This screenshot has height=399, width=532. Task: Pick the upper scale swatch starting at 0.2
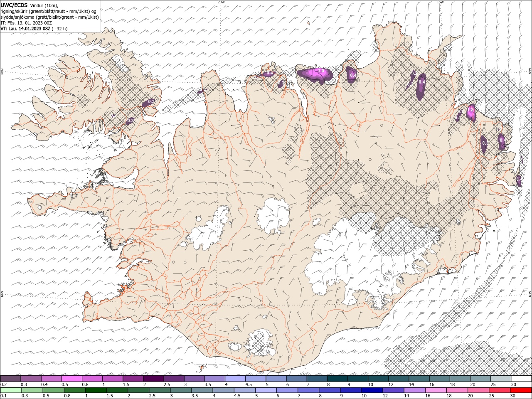(10, 379)
